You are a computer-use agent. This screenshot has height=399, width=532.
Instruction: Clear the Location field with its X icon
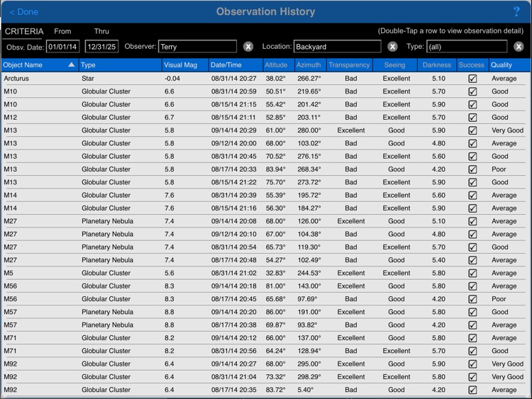tap(392, 47)
